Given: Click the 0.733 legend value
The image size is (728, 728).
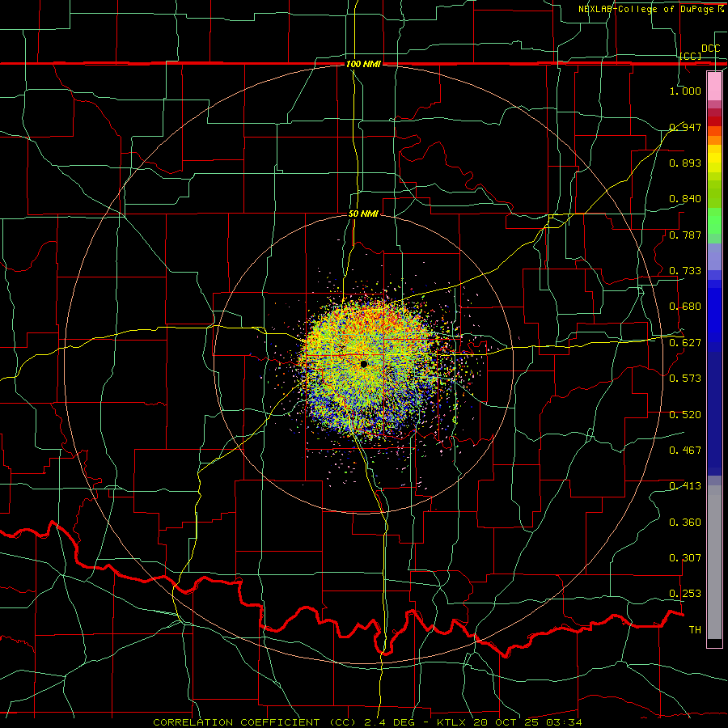Looking at the screenshot, I should 685,271.
